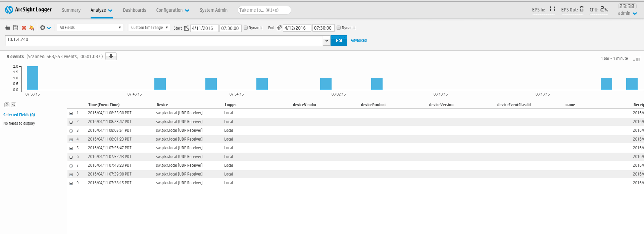Expand event row 9 details
This screenshot has height=234, width=644.
pos(71,184)
